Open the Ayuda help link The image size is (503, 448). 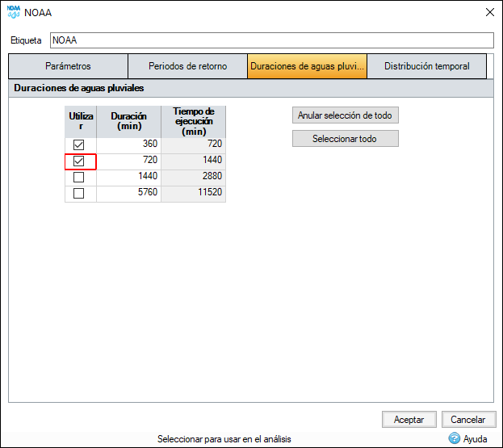click(x=475, y=438)
